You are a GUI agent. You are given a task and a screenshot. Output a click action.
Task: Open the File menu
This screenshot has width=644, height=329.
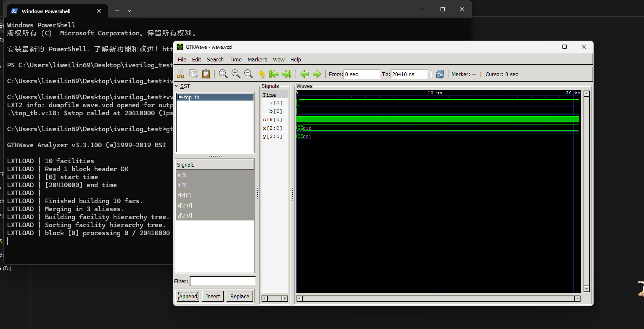(182, 59)
